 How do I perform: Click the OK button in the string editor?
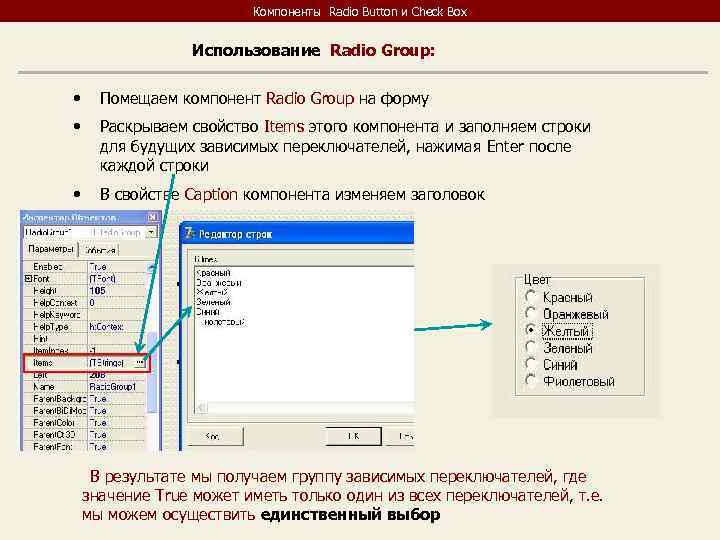click(354, 436)
